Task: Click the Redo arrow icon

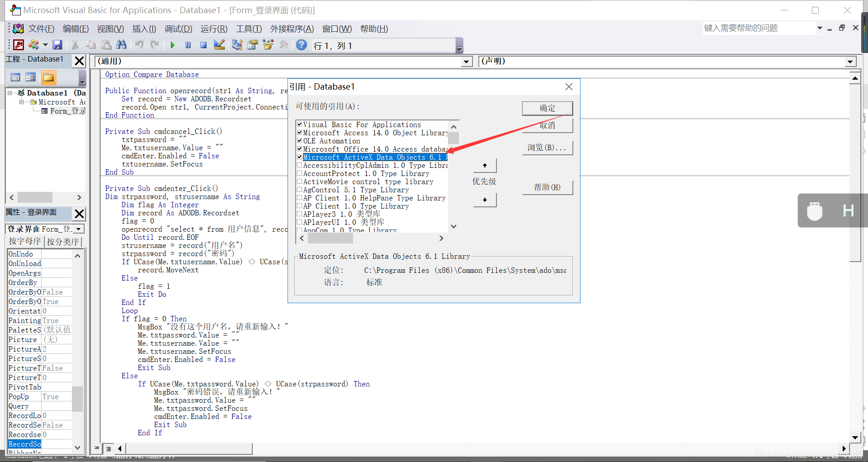Action: (155, 45)
